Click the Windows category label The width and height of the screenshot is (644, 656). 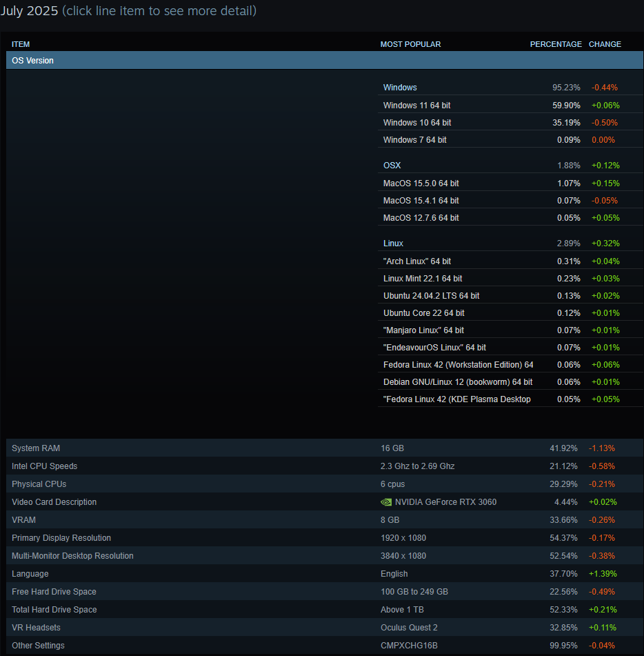[x=400, y=88]
